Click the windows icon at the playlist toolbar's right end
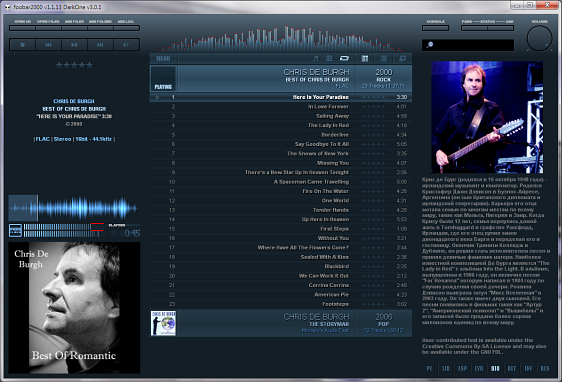The height and width of the screenshot is (382, 562). tap(402, 58)
